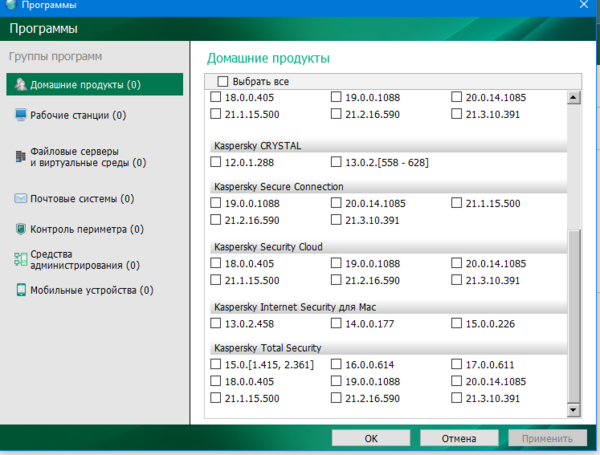Image resolution: width=600 pixels, height=455 pixels.
Task: Click the Контроль периметра shield icon
Action: click(20, 229)
